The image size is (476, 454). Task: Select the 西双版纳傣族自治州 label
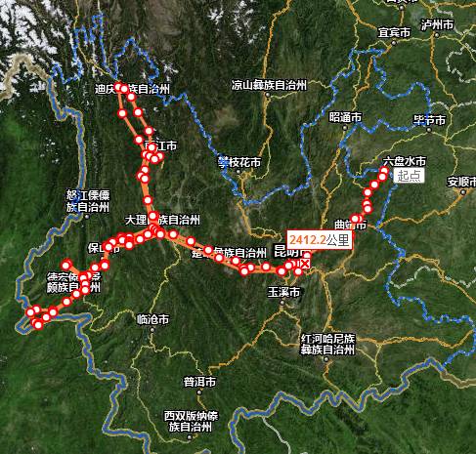tap(191, 421)
